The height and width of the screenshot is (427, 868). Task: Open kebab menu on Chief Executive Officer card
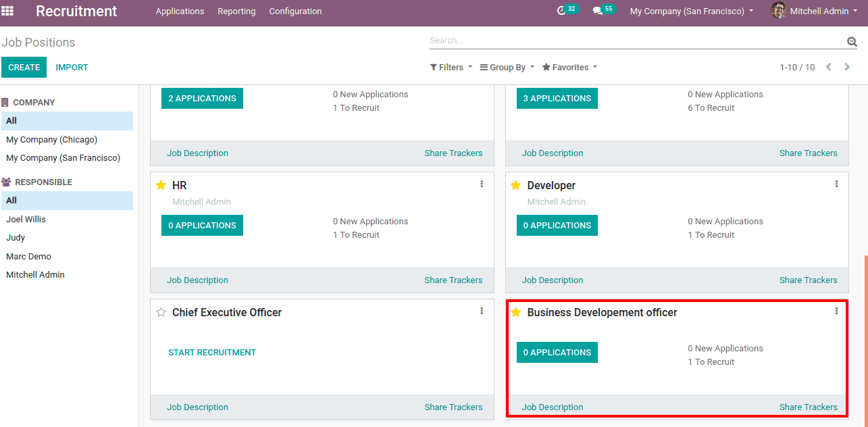pos(482,311)
